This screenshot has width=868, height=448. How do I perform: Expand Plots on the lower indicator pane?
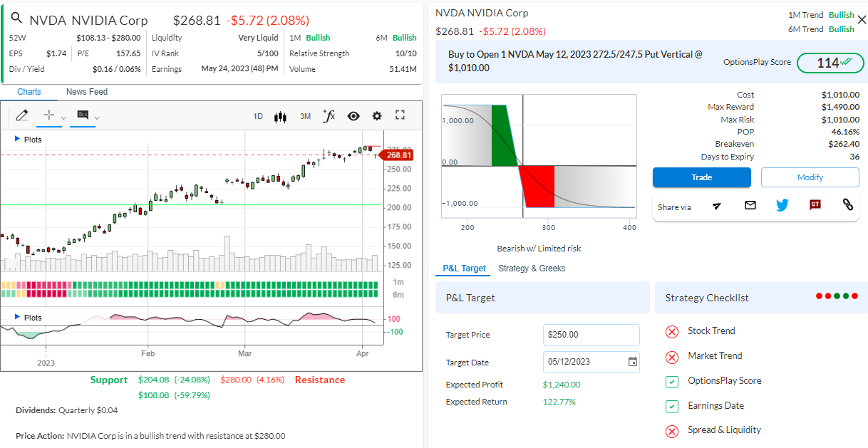tap(29, 318)
